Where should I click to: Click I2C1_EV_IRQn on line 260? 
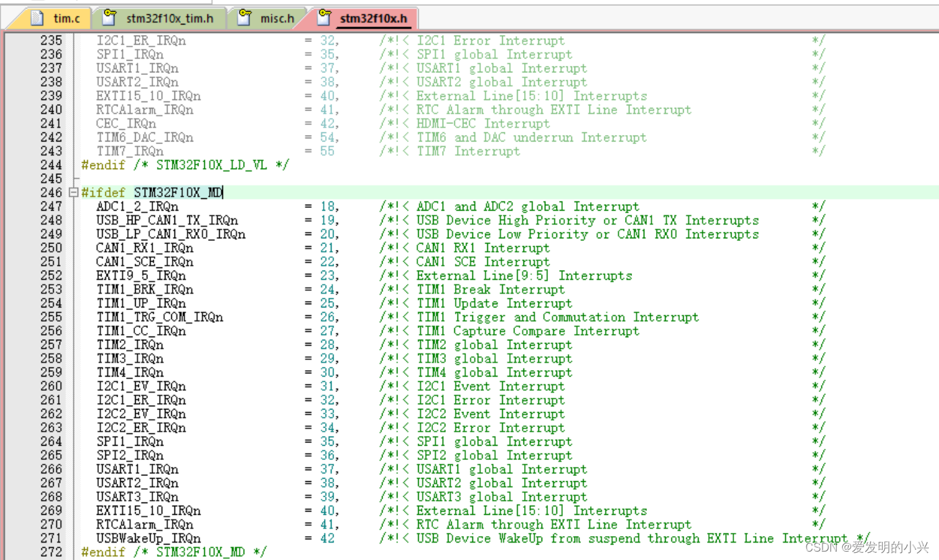coord(141,386)
